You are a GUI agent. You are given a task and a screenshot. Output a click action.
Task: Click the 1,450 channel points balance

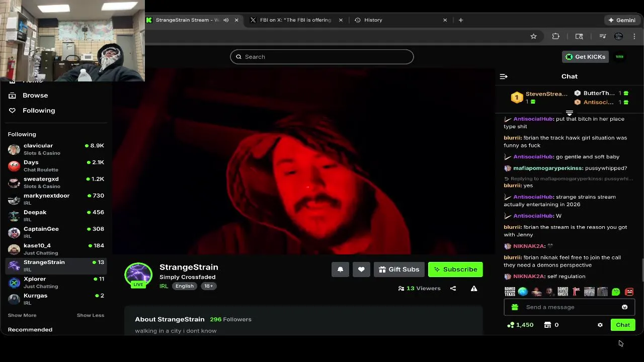pyautogui.click(x=520, y=325)
